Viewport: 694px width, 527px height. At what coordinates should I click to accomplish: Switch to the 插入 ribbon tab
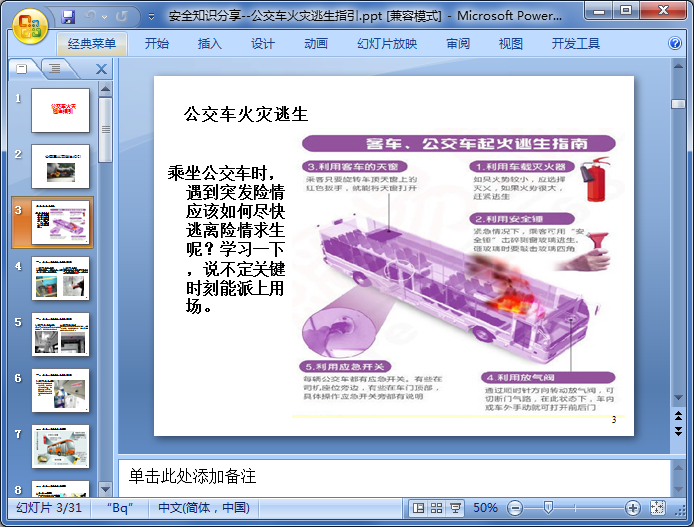[x=209, y=43]
